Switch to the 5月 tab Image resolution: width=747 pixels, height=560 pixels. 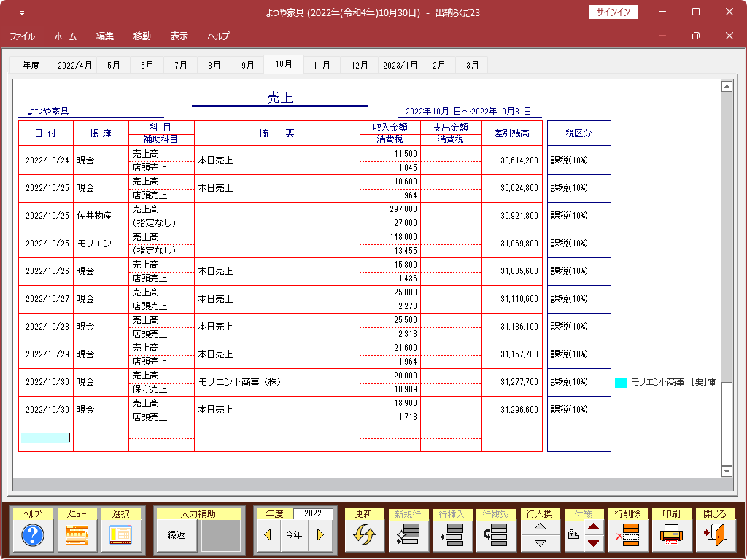click(113, 65)
